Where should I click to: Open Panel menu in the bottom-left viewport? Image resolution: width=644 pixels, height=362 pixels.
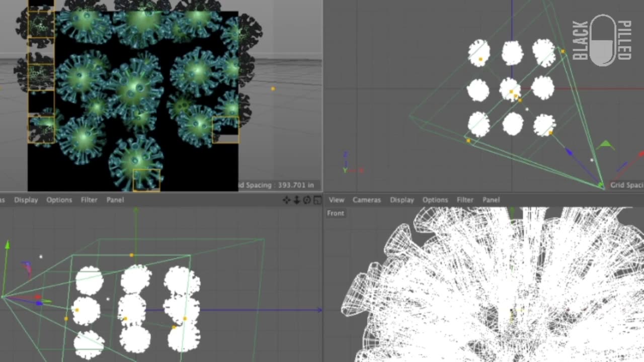pos(115,200)
